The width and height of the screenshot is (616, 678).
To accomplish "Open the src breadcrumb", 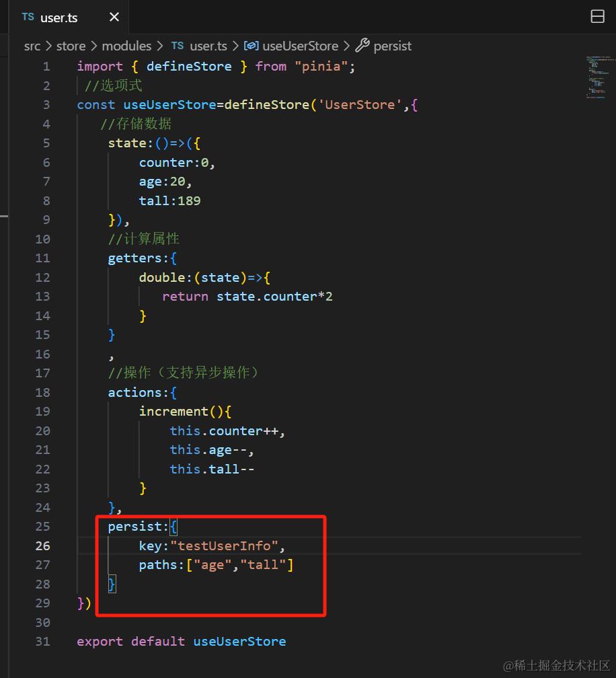I will pos(32,46).
